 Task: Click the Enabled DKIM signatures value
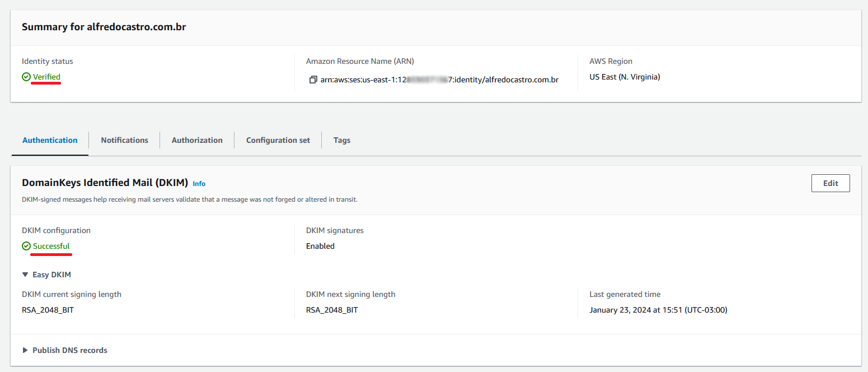(320, 246)
